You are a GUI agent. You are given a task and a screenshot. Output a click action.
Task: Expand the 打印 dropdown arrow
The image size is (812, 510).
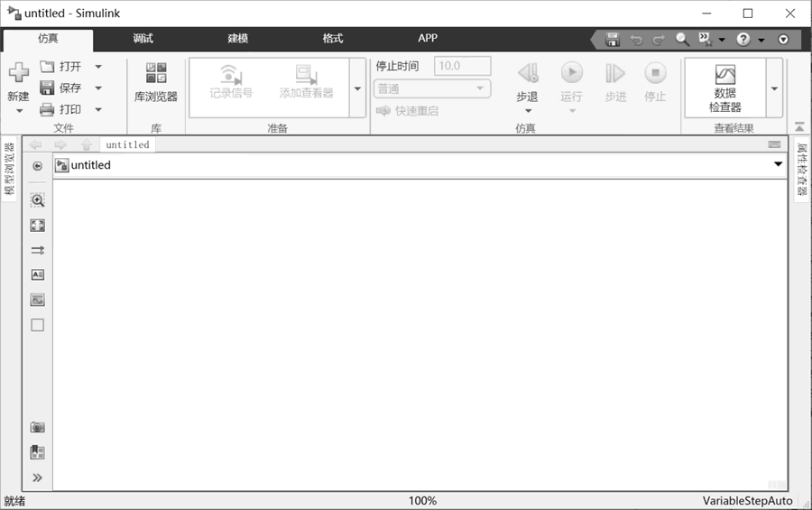pos(98,109)
